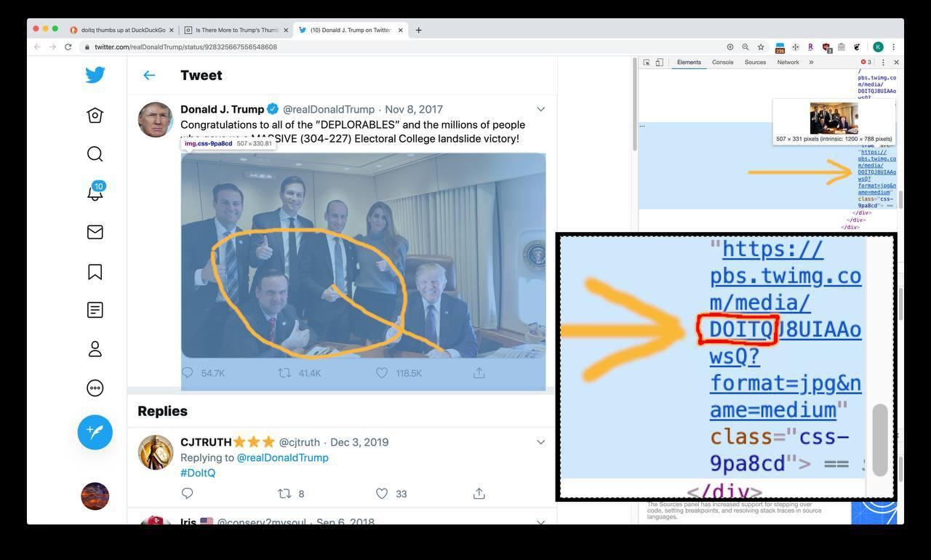The image size is (931, 560).
Task: Expand options caret on Trump's tweet
Action: (x=540, y=109)
